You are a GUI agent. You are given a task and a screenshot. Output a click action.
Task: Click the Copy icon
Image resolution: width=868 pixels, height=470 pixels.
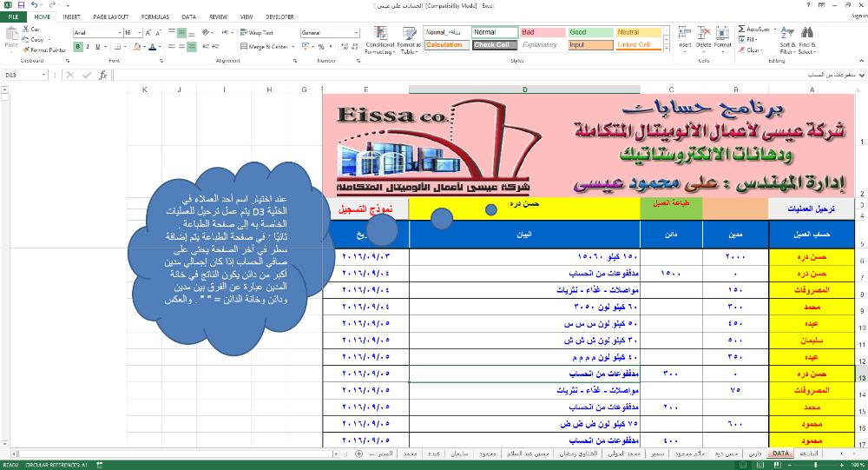25,39
